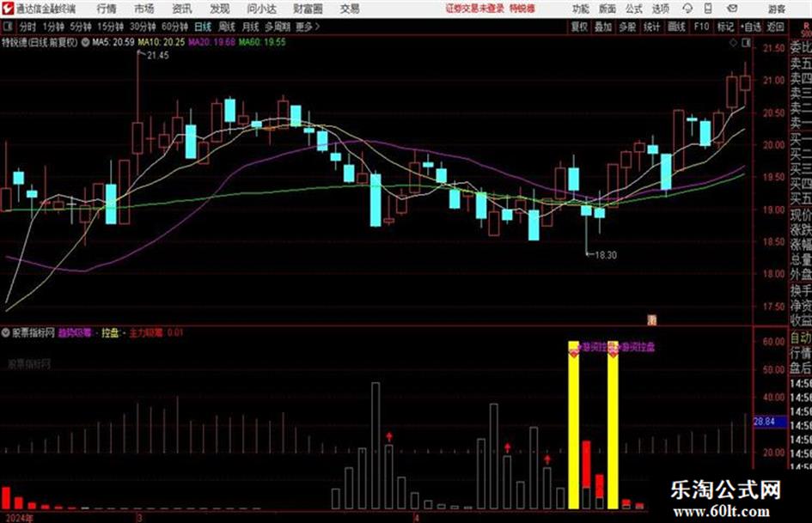Viewport: 812px width, 523px height.
Task: Expand the main chart indicator dropdown arrow
Action: (85, 42)
